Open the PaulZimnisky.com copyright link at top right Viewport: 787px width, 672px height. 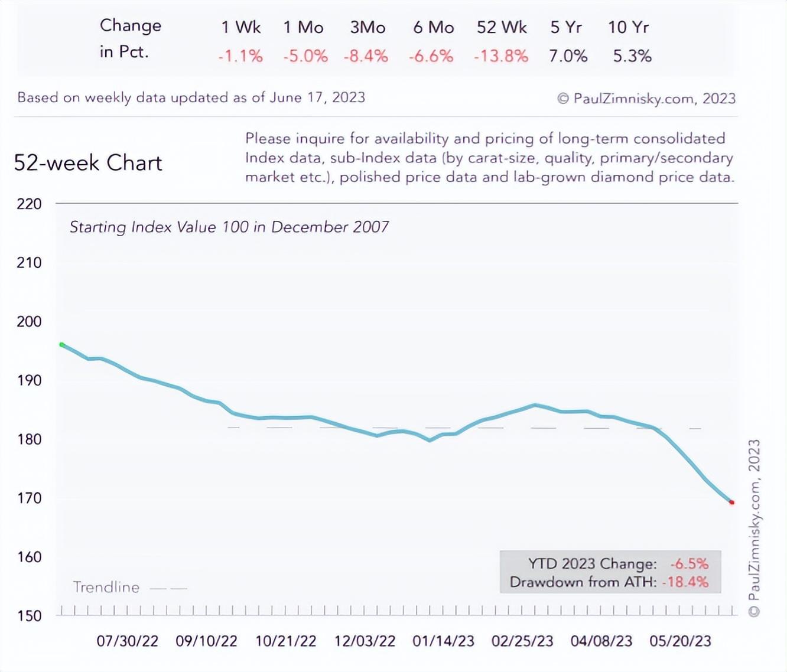[x=646, y=99]
